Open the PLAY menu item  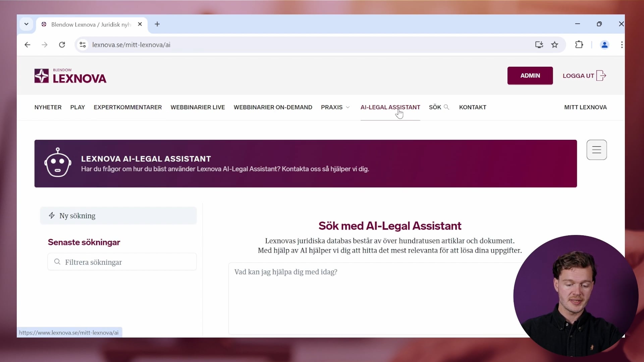(x=77, y=107)
